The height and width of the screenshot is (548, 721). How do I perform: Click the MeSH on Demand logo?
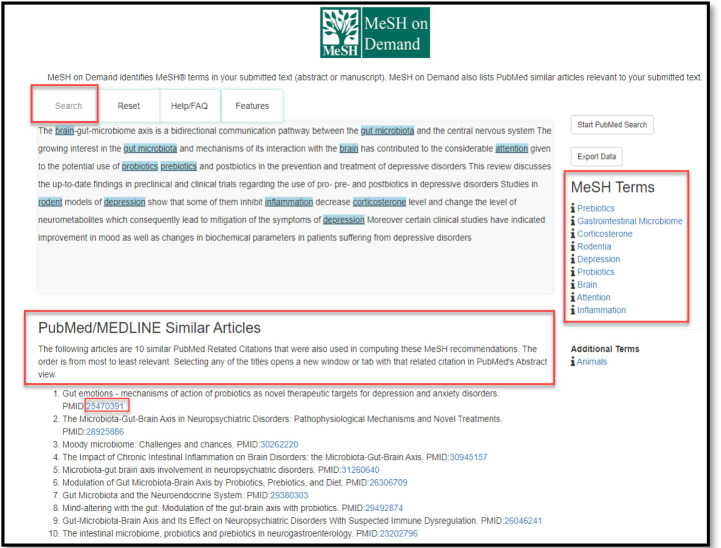[x=375, y=32]
